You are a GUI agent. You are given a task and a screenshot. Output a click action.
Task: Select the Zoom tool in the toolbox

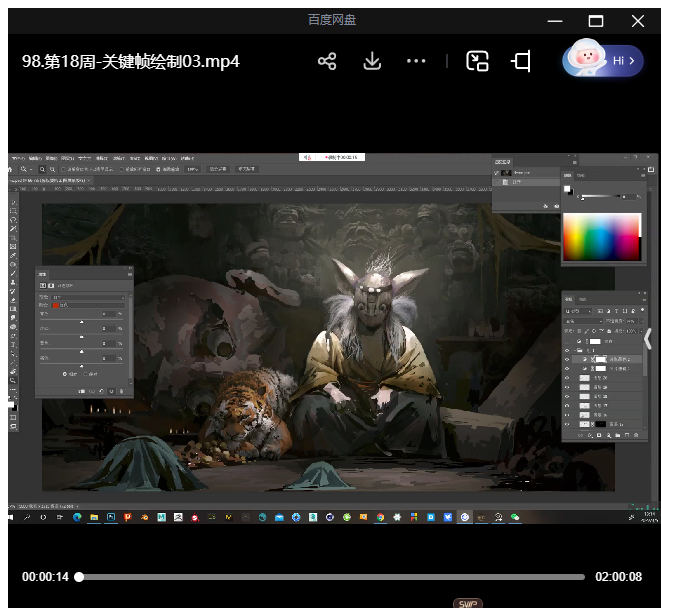click(13, 380)
